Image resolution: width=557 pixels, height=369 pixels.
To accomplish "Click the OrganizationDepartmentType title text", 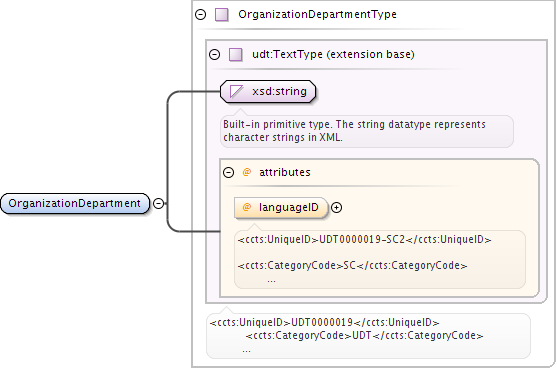I will tap(317, 15).
